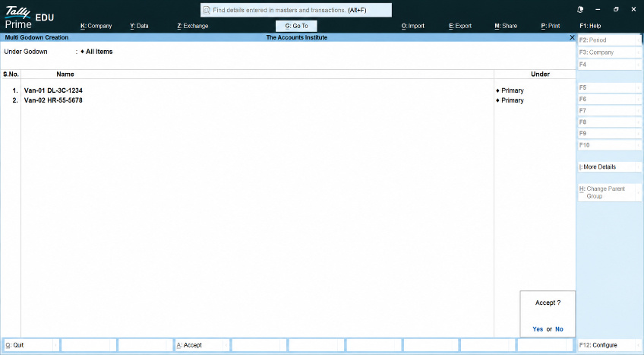This screenshot has width=644, height=355.
Task: Select No in the Accept prompt
Action: pos(559,329)
